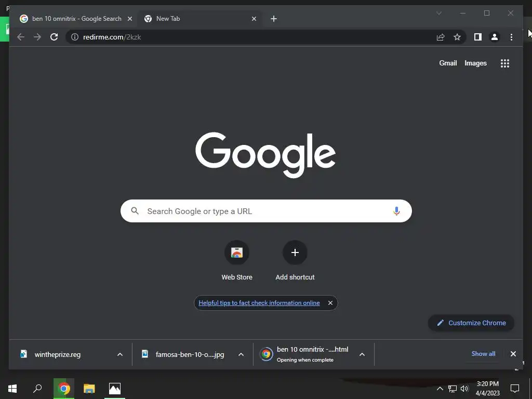Share this page icon in address bar
The image size is (532, 399).
tap(441, 37)
